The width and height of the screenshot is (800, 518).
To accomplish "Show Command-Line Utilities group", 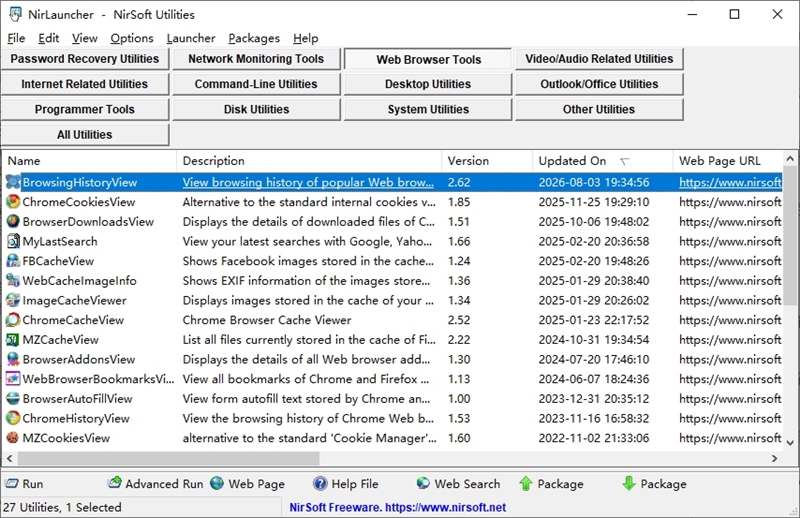I will 256,84.
